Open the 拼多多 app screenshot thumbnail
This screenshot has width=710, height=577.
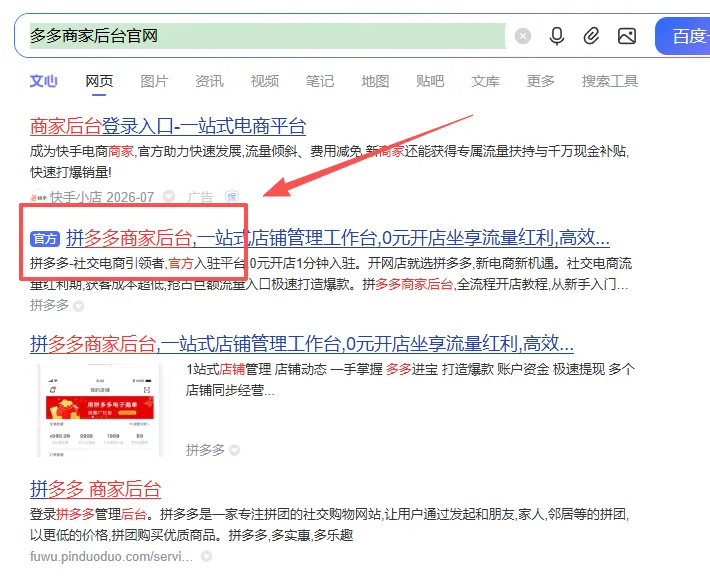pyautogui.click(x=100, y=410)
